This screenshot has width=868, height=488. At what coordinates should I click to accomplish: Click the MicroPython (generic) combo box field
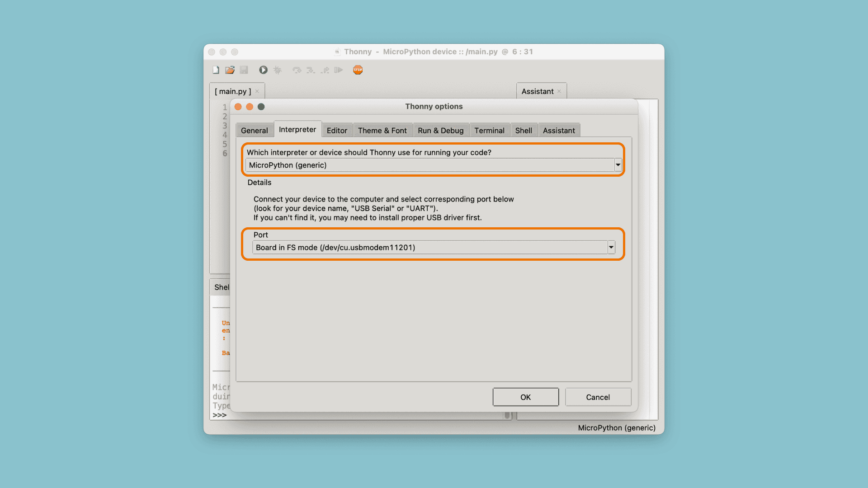429,165
